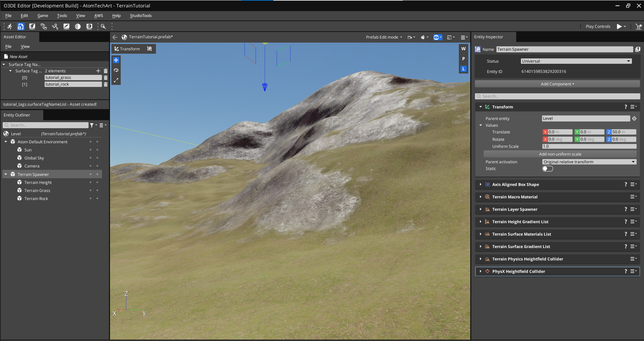The image size is (644, 341).
Task: Click the move (translate) manipulator icon
Action: (116, 60)
